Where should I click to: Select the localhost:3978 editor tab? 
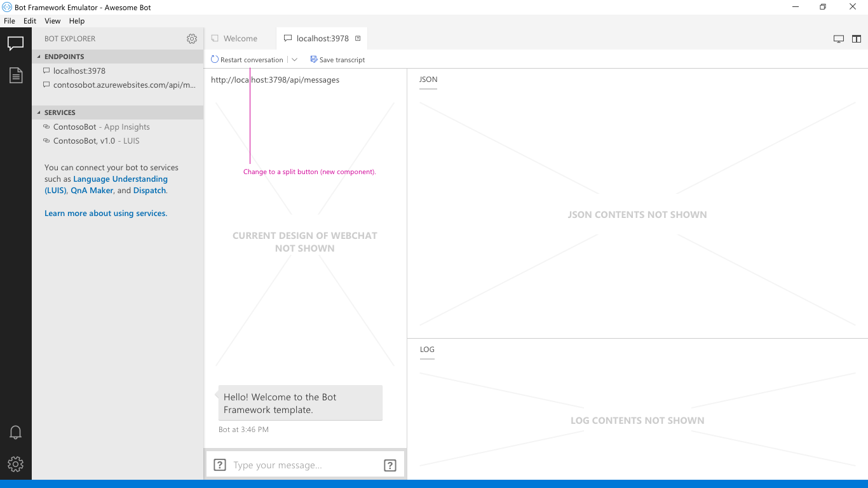tap(322, 39)
